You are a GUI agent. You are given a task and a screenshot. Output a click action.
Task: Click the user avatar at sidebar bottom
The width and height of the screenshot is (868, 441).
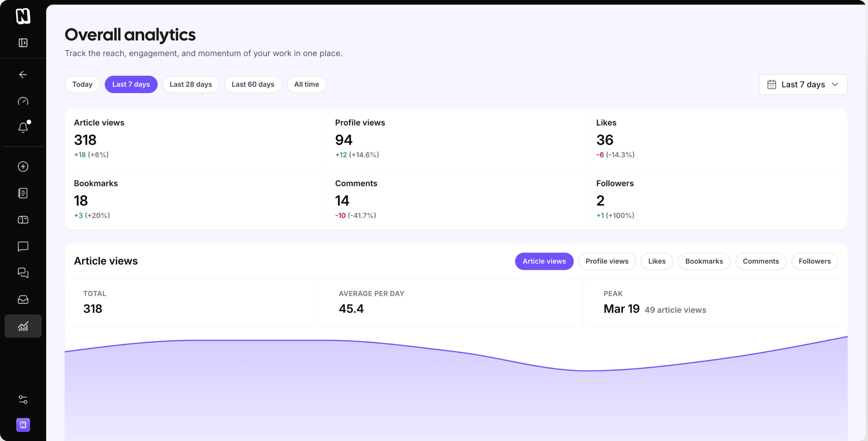click(23, 425)
